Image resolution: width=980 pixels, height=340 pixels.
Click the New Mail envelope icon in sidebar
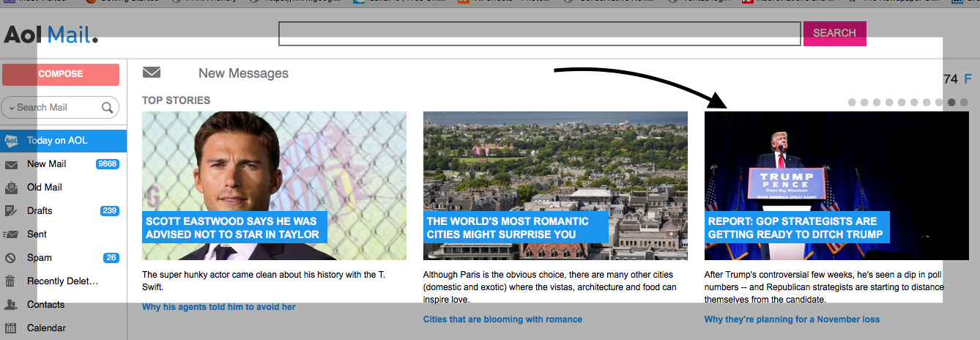pos(11,164)
